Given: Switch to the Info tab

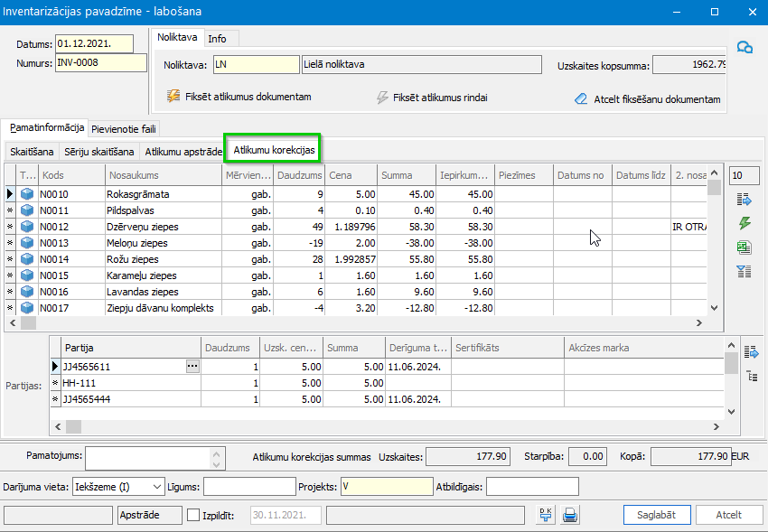Looking at the screenshot, I should (217, 39).
